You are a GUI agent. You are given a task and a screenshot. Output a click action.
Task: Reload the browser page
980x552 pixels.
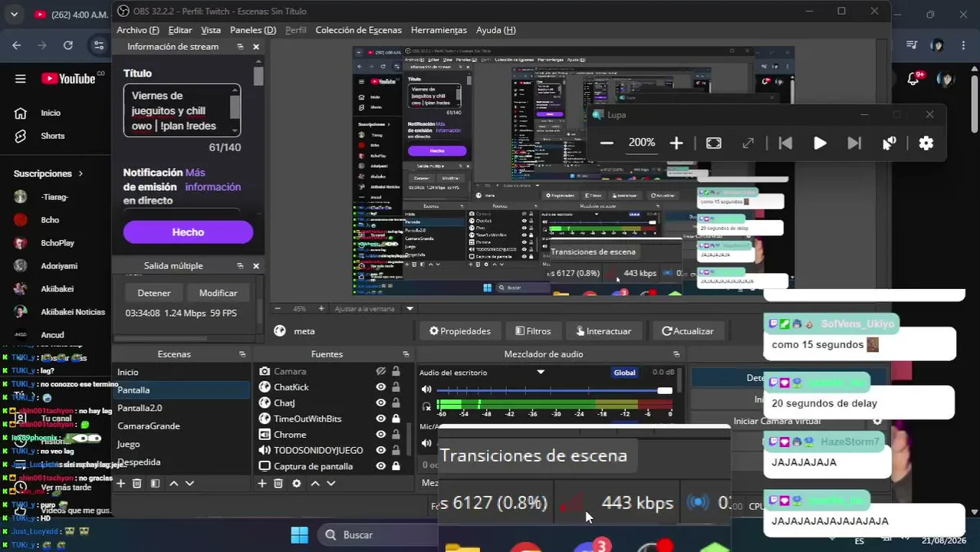[68, 45]
